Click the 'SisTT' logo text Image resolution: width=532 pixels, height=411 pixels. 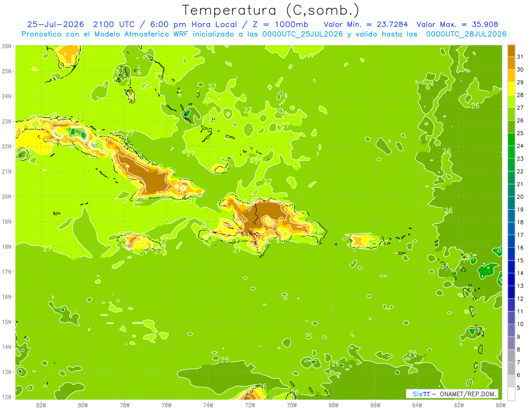point(421,394)
